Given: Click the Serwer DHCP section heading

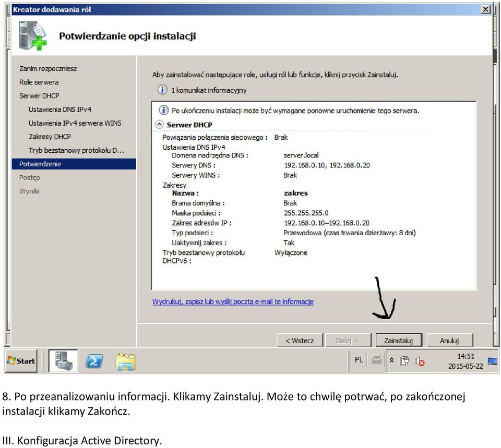Looking at the screenshot, I should tap(189, 125).
